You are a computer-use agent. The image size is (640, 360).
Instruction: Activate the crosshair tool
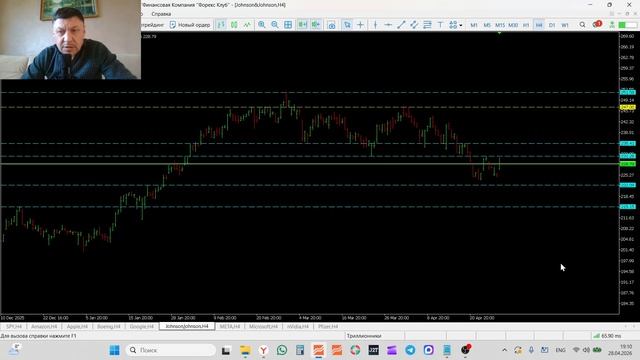360,25
